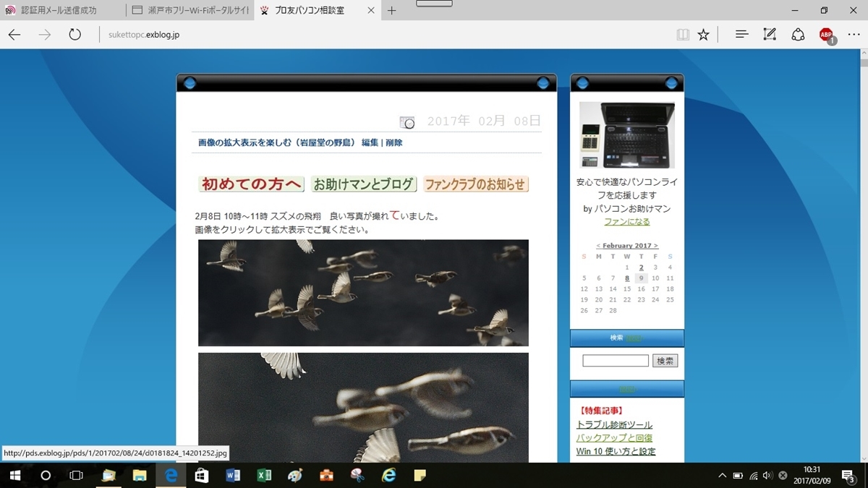This screenshot has width=868, height=488.
Task: Open the ファンクラブのお知らせ banner button
Action: coord(476,184)
